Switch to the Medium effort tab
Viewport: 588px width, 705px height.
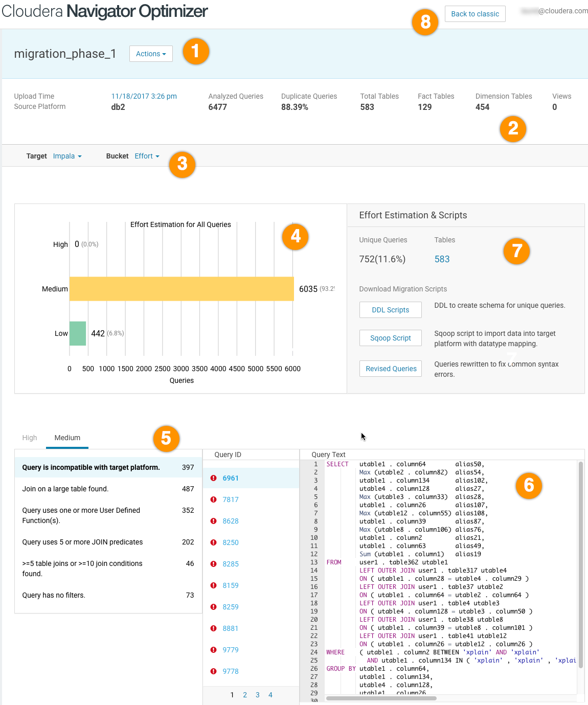pyautogui.click(x=67, y=438)
